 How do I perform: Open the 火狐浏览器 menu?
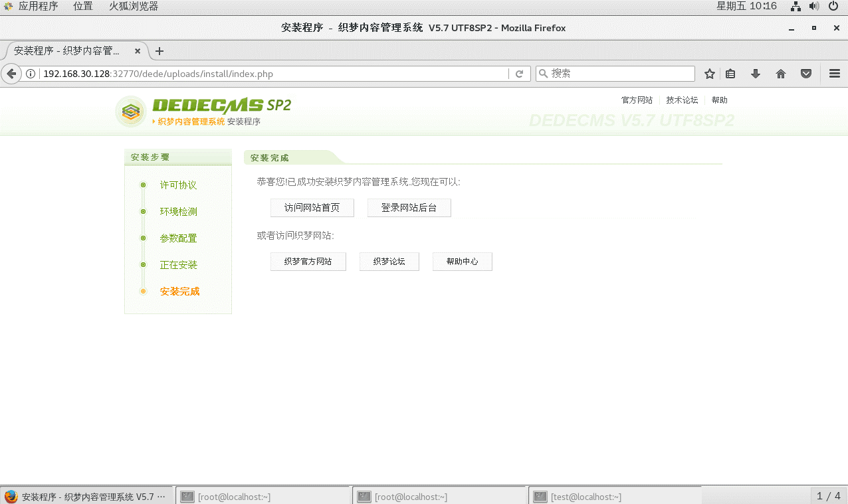[134, 6]
